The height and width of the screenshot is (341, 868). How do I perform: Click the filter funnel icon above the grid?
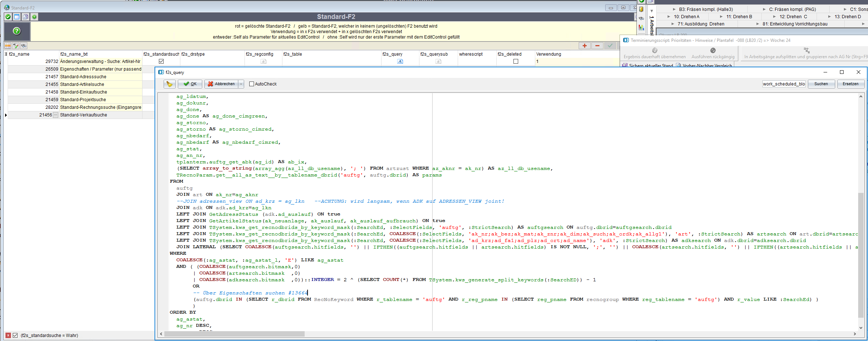coord(16,45)
